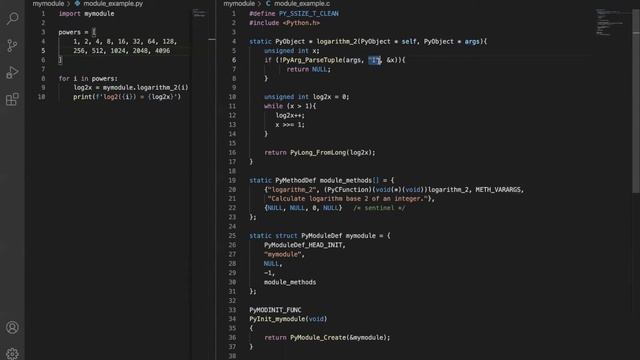Click line number 5 in Python editor
The height and width of the screenshot is (360, 640).
[x=43, y=51]
